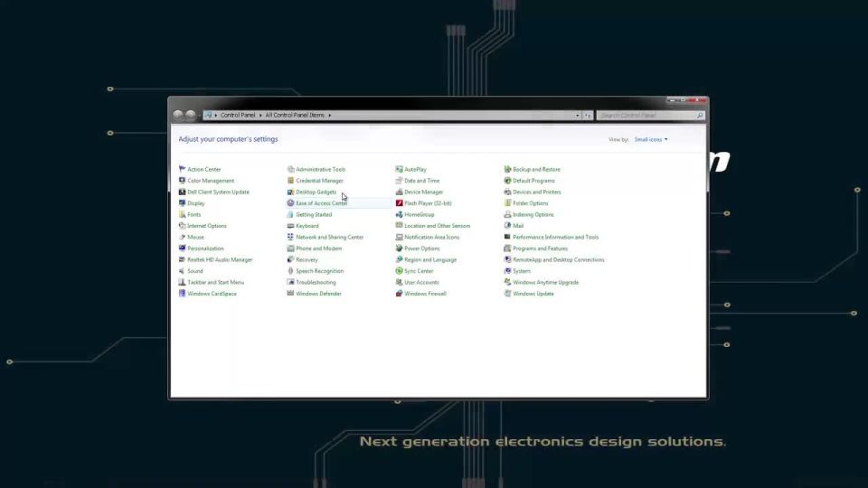The height and width of the screenshot is (488, 868).
Task: Open the AutoPlay icon
Action: click(x=399, y=169)
